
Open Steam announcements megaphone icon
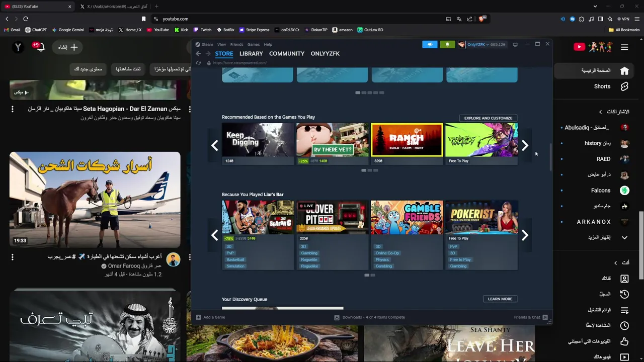pos(430,44)
